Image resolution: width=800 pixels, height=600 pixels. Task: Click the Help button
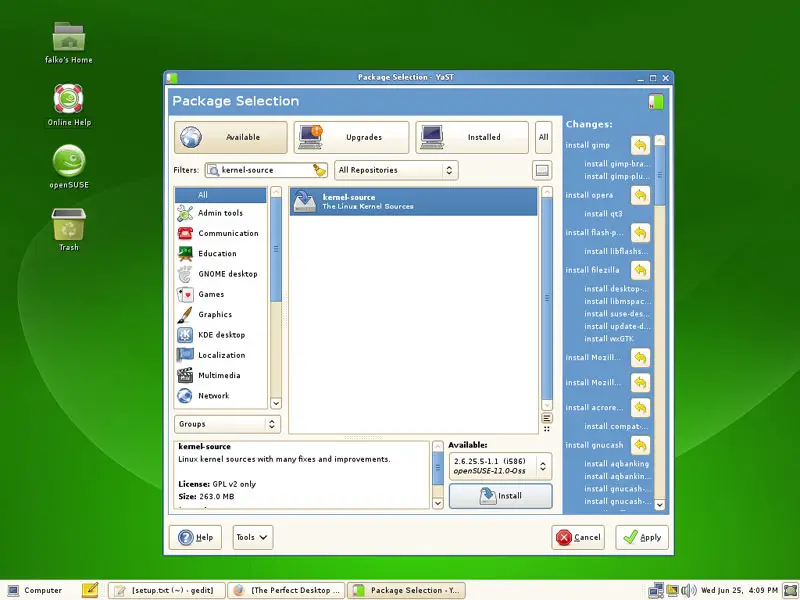click(195, 538)
